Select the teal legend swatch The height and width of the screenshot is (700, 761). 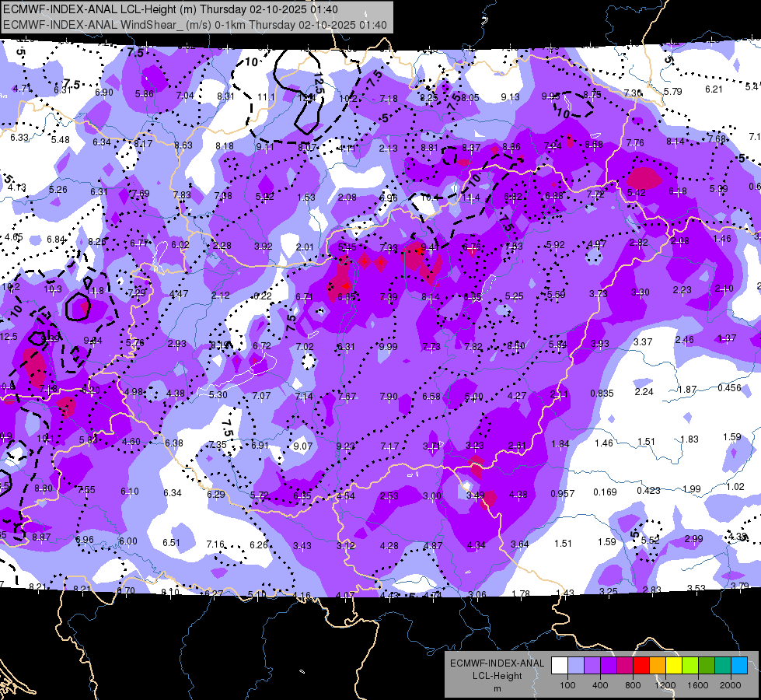723,665
